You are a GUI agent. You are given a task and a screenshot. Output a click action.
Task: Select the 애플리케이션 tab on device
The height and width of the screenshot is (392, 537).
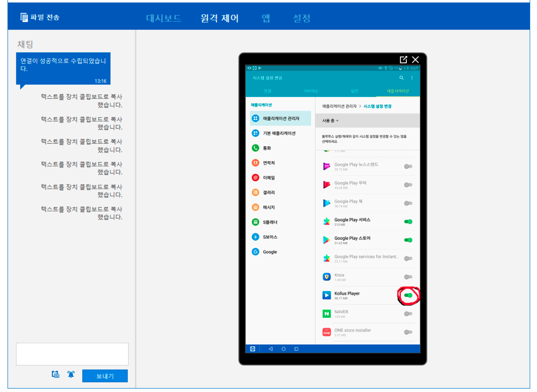(x=398, y=91)
